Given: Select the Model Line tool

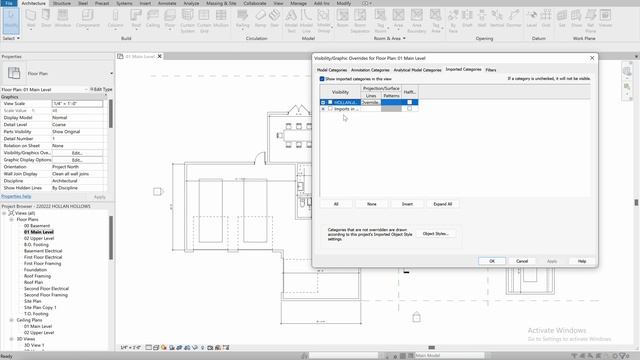Looking at the screenshot, I should (x=306, y=21).
